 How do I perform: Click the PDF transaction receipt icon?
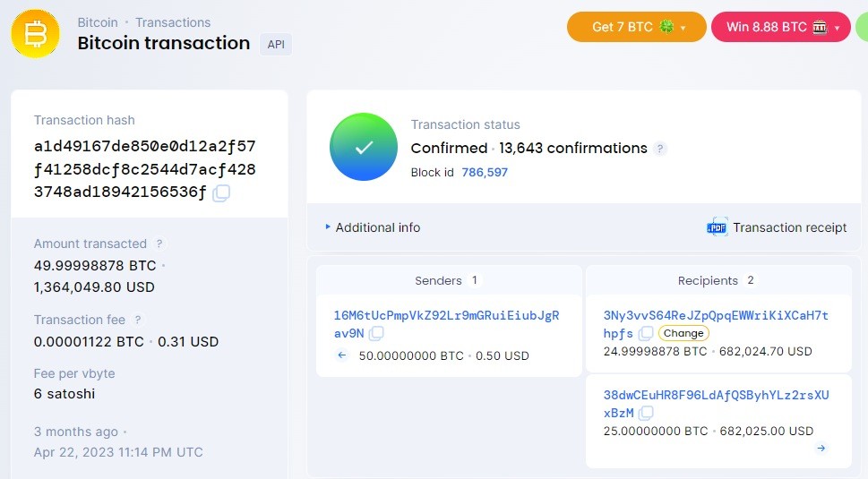[x=718, y=227]
